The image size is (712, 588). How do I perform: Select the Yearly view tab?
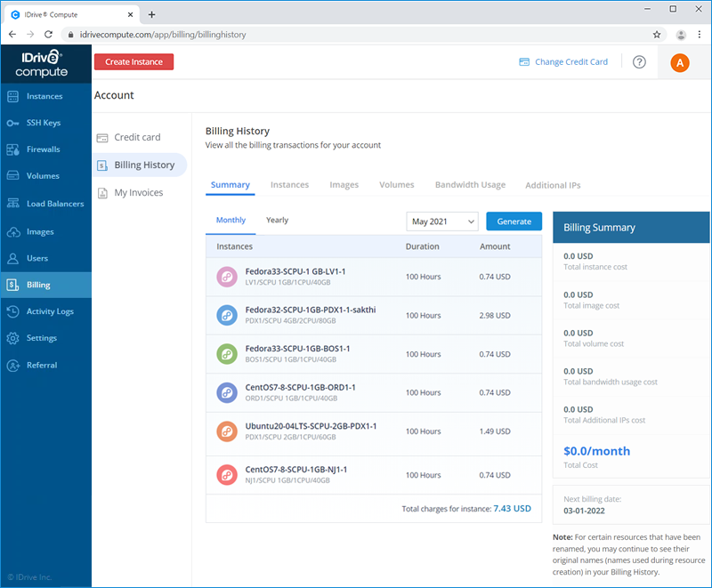(x=277, y=220)
